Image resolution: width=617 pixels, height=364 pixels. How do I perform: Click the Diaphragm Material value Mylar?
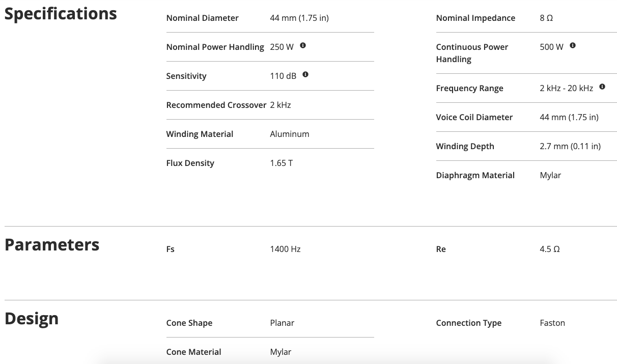(x=550, y=175)
